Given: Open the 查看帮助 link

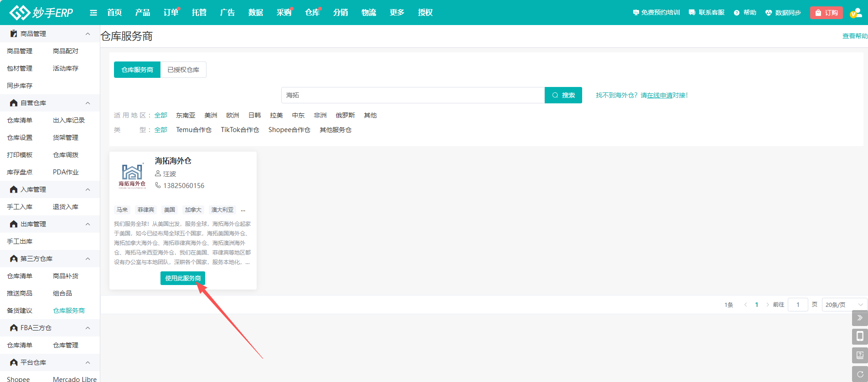Looking at the screenshot, I should point(855,36).
